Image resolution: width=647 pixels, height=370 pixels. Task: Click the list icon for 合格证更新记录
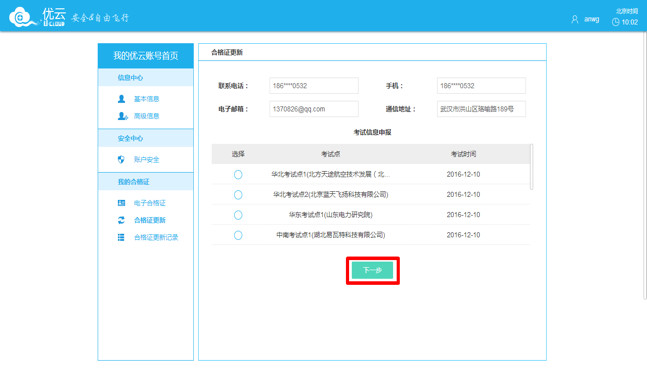pos(121,237)
